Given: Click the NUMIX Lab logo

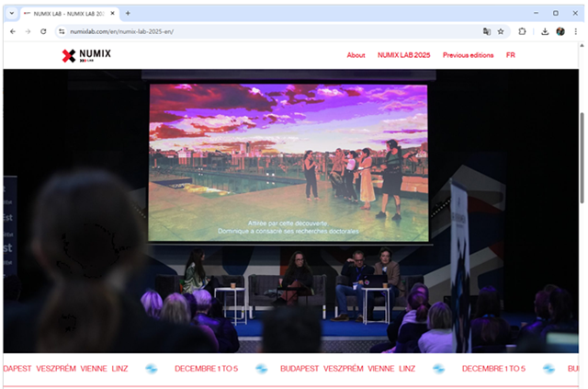Looking at the screenshot, I should [86, 55].
